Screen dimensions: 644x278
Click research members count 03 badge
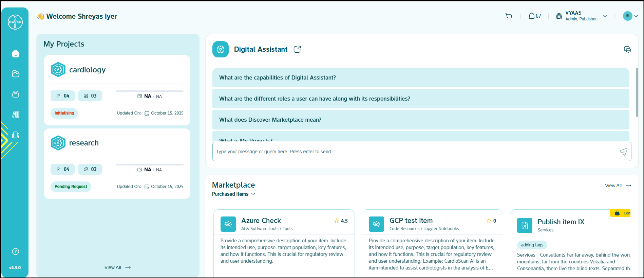point(90,169)
